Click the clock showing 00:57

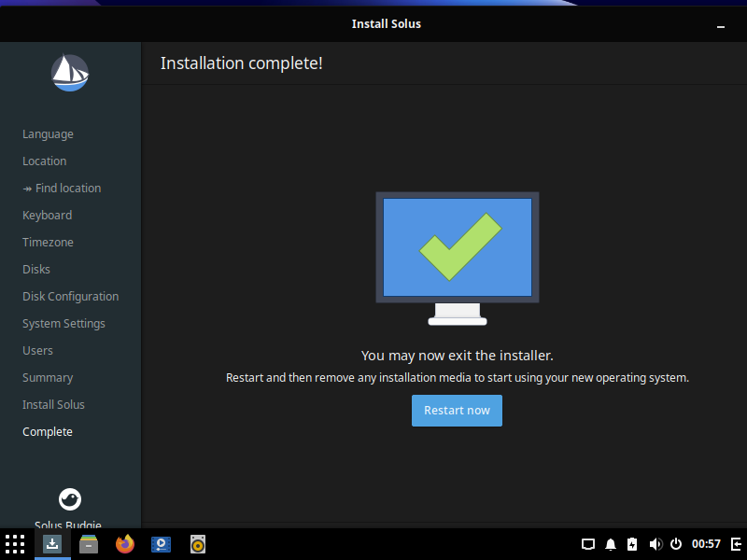coord(706,544)
